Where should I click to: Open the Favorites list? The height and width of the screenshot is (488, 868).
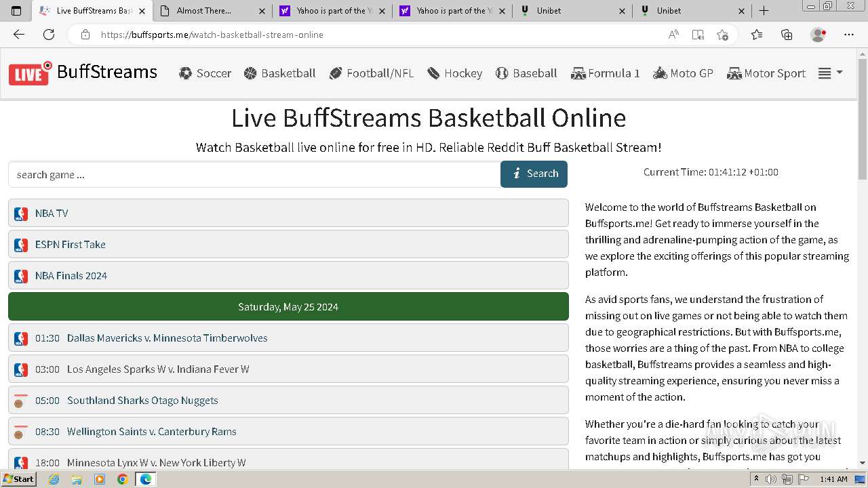(757, 35)
